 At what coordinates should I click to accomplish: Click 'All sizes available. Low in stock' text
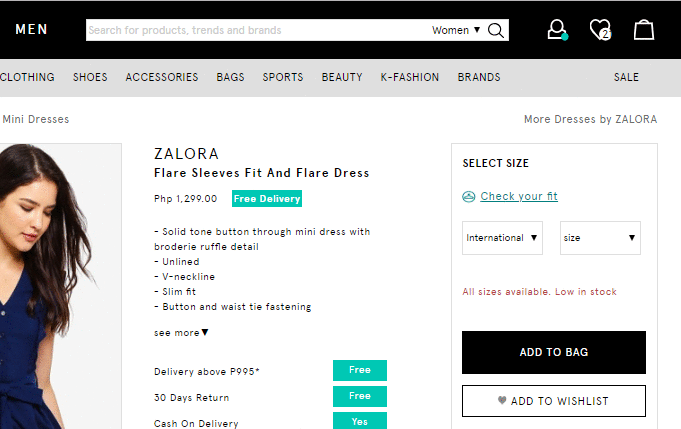(x=539, y=292)
